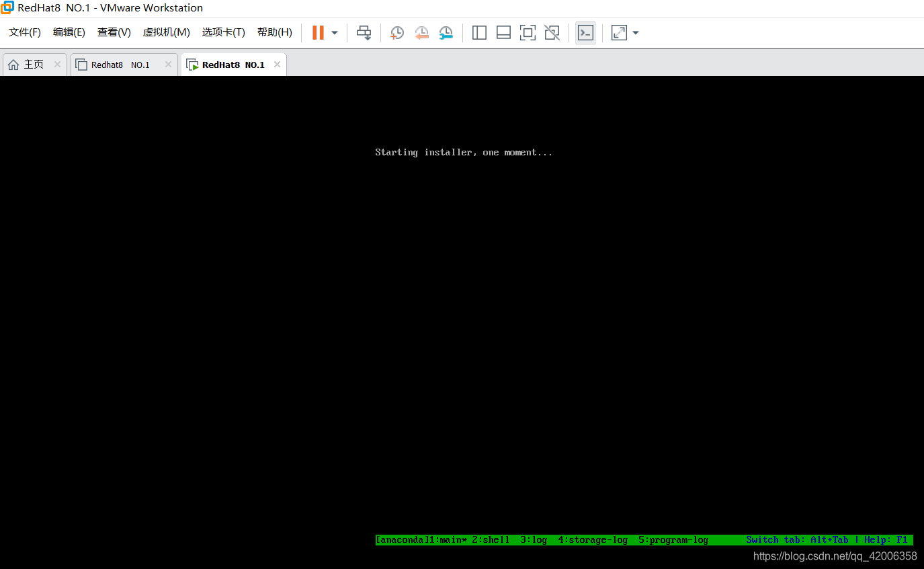Click the 5:program-log status bar entry
Screen dimensions: 924x569
(673, 539)
